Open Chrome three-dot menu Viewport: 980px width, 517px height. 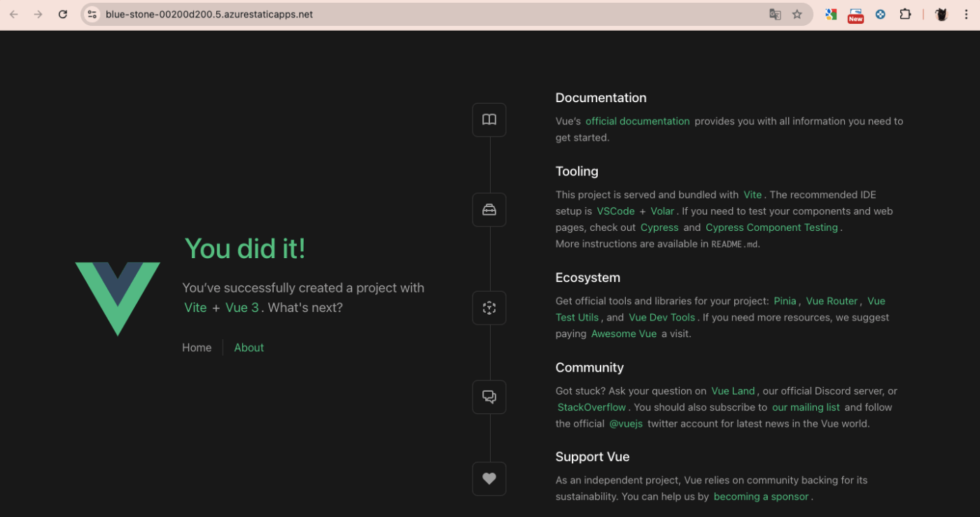[966, 14]
